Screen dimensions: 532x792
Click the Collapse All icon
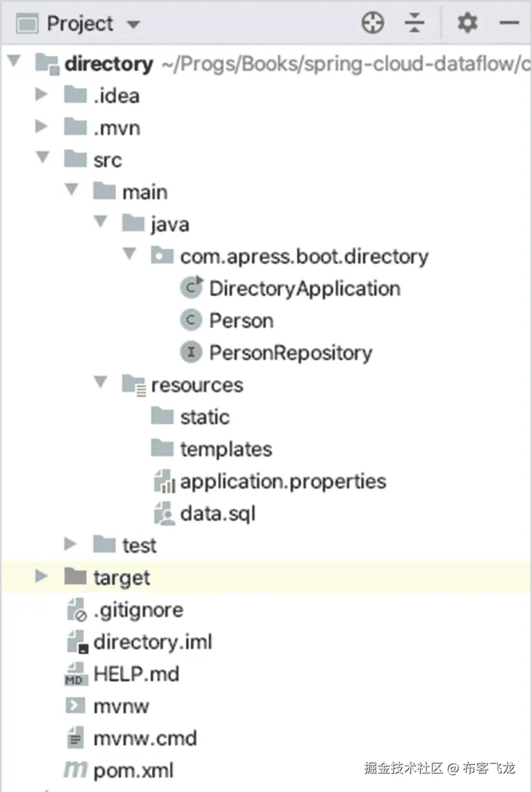pos(414,23)
